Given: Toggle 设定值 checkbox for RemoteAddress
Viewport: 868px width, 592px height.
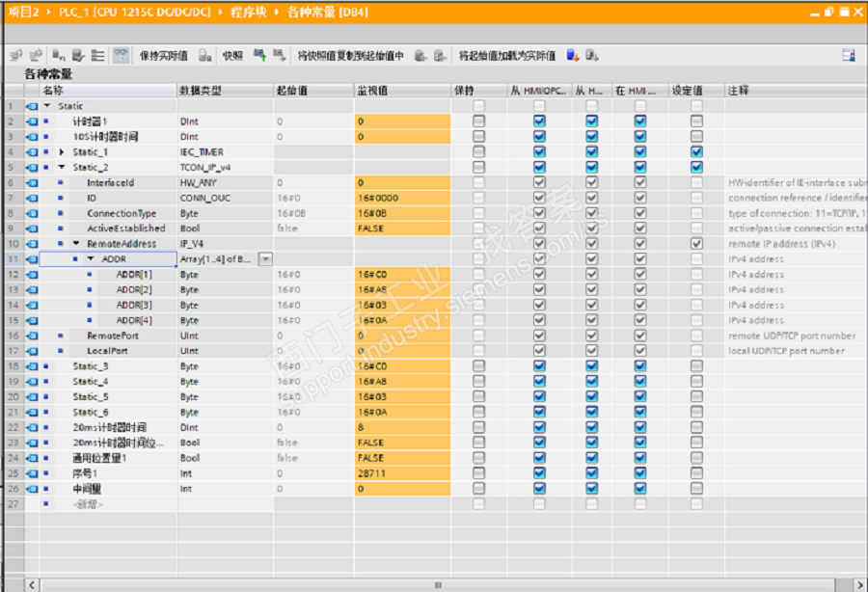Looking at the screenshot, I should (x=697, y=243).
